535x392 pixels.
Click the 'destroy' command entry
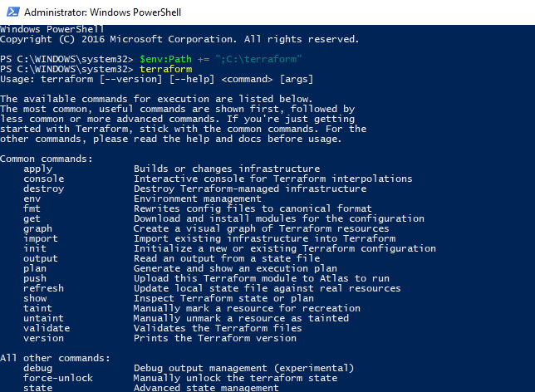pyautogui.click(x=44, y=189)
